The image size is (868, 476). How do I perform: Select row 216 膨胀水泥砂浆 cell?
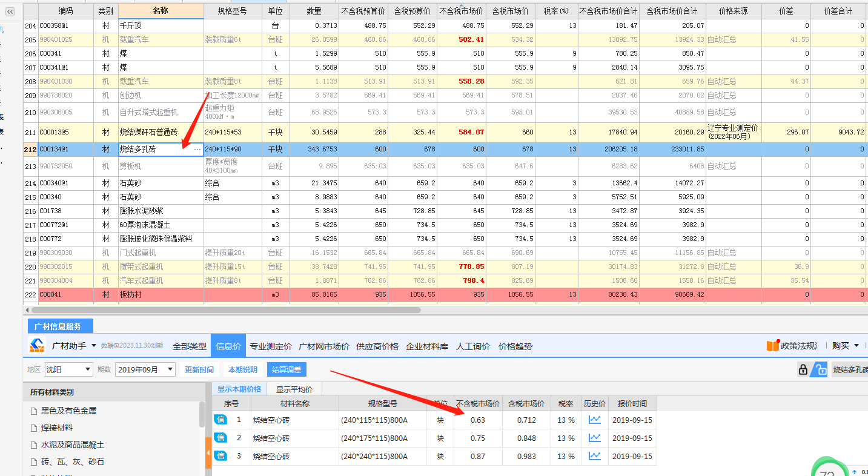pos(161,211)
